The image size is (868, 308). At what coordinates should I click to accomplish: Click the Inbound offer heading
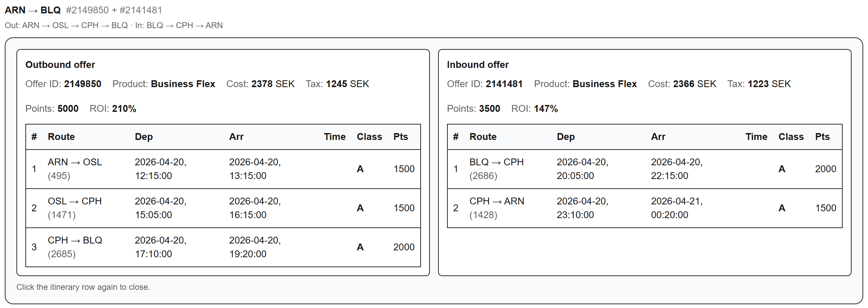(x=478, y=65)
